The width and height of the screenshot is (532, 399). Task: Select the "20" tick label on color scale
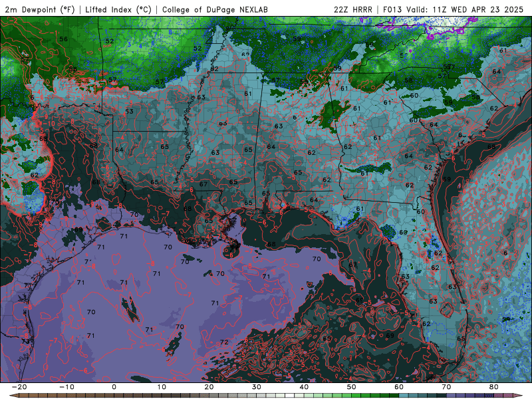(x=209, y=387)
